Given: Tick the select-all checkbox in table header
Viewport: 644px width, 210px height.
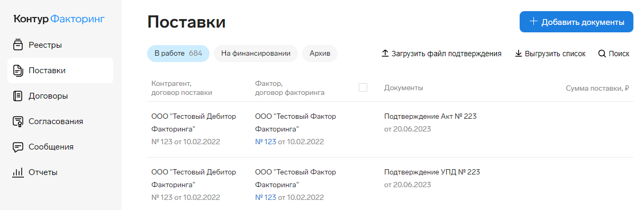Looking at the screenshot, I should pos(363,87).
